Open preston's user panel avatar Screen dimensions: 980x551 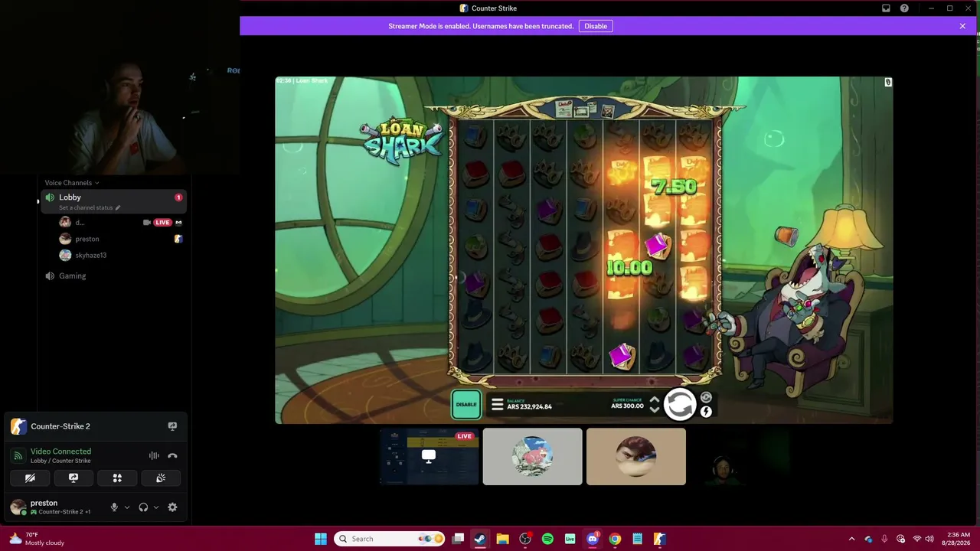(x=18, y=507)
